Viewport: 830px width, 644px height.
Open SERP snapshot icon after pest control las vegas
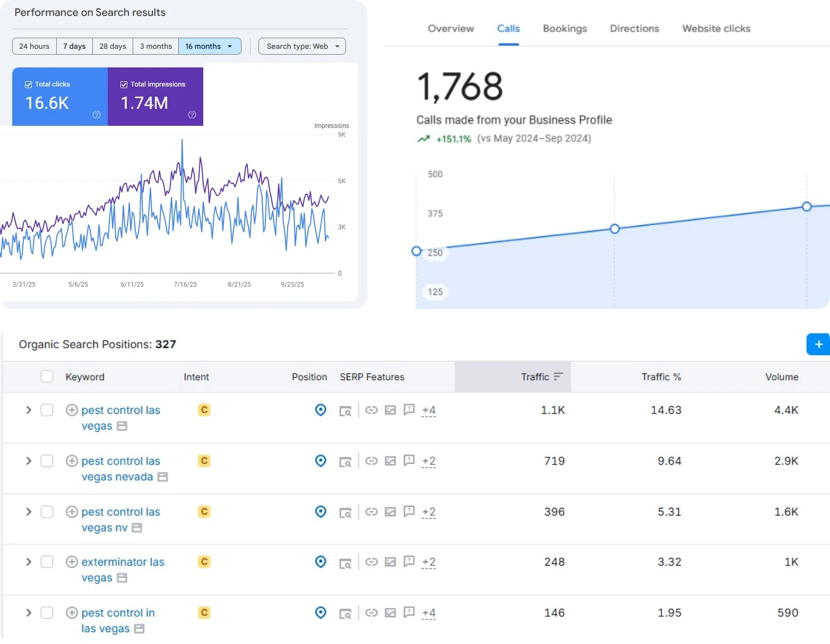122,426
